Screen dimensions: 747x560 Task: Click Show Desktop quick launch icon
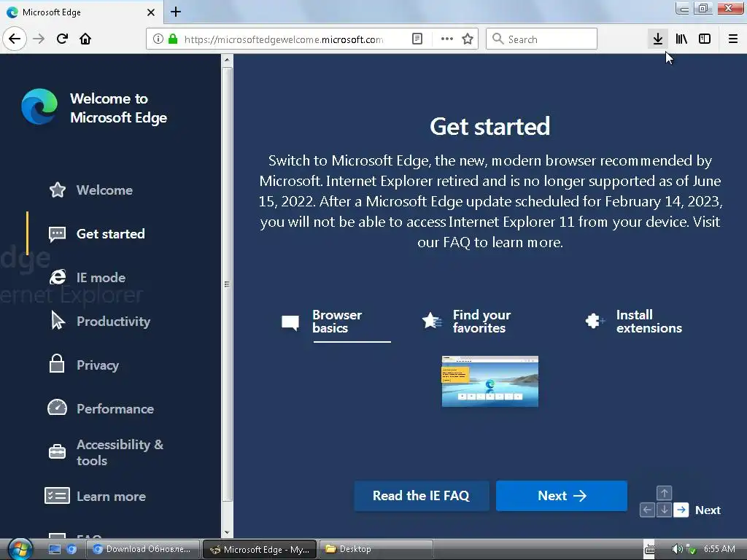pos(55,549)
